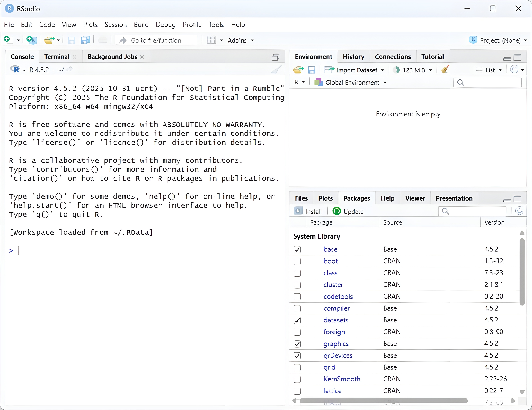Click the Save All documents icon
This screenshot has height=410, width=532.
click(x=85, y=40)
